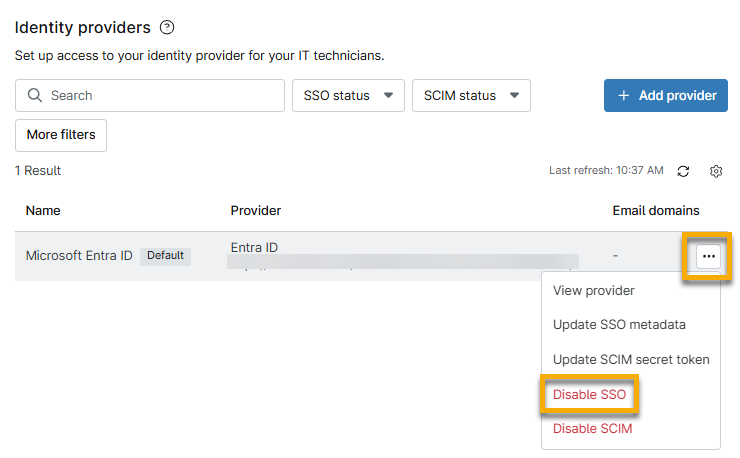This screenshot has height=458, width=740.
Task: Click the Default badge
Action: coord(165,256)
